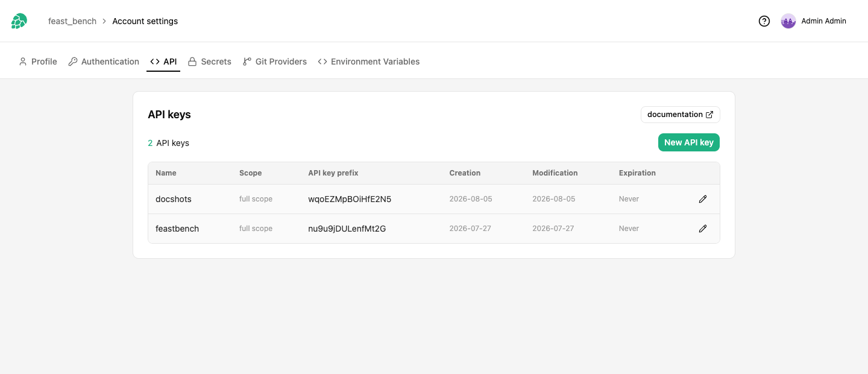The width and height of the screenshot is (868, 374).
Task: Edit the feastbench API key pencil
Action: [x=703, y=229]
